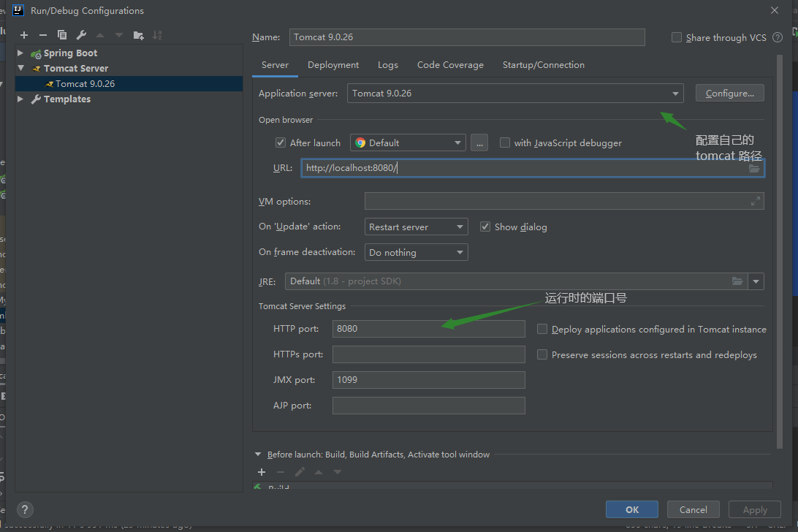Toggle the Show dialog checkbox
The image size is (798, 532).
tap(485, 227)
